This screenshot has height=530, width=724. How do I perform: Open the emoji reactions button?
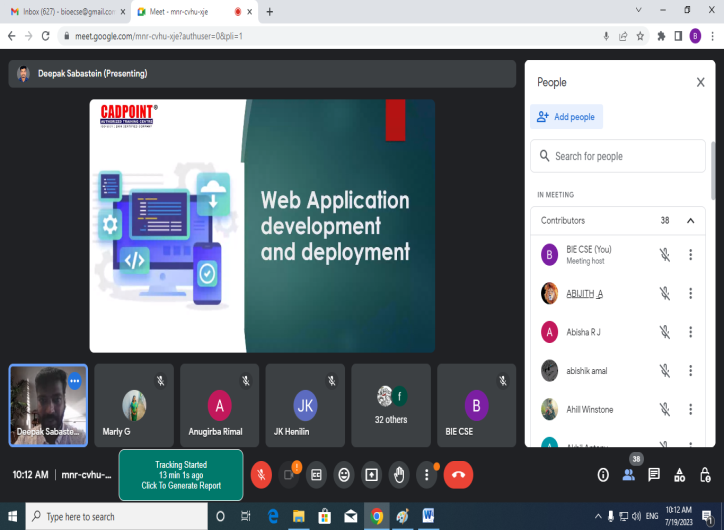pyautogui.click(x=344, y=474)
